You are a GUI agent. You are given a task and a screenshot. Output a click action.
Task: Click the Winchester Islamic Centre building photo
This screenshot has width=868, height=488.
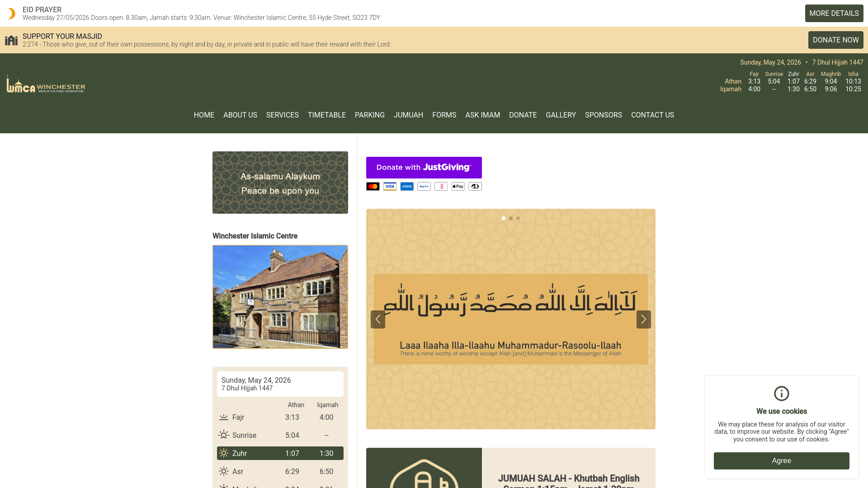pyautogui.click(x=280, y=297)
